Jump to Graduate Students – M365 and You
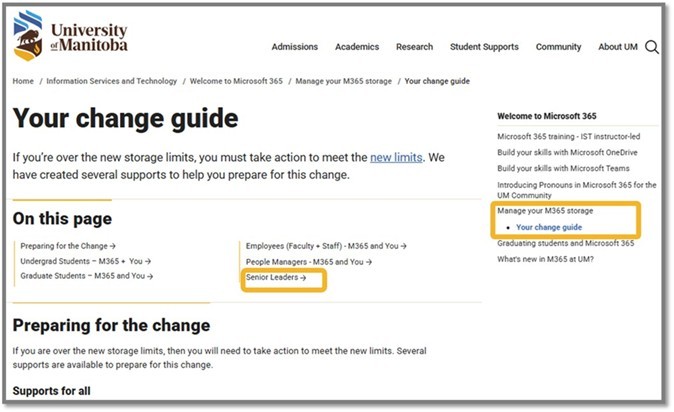 (x=86, y=276)
